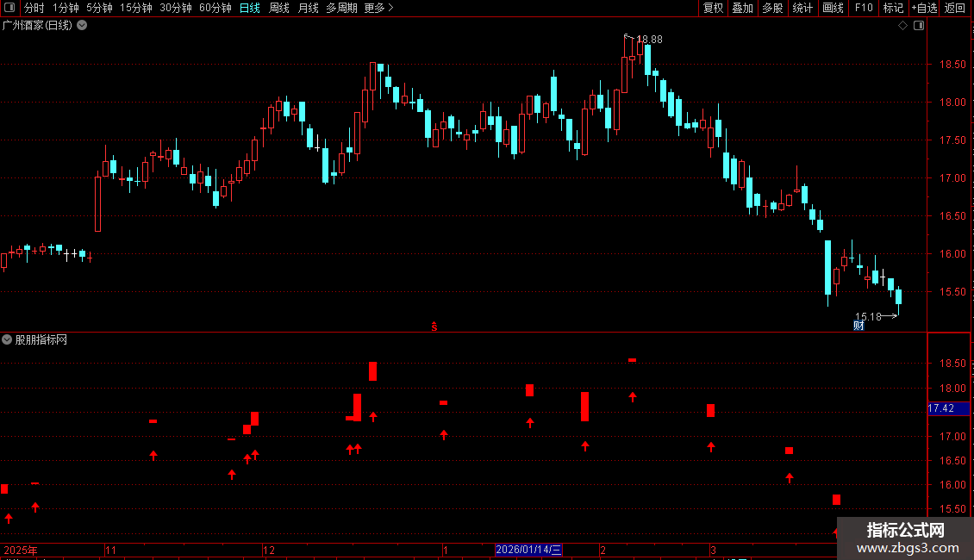Screen dimensions: 974x560
Task: Open the 多周期 multi-period view
Action: (341, 8)
